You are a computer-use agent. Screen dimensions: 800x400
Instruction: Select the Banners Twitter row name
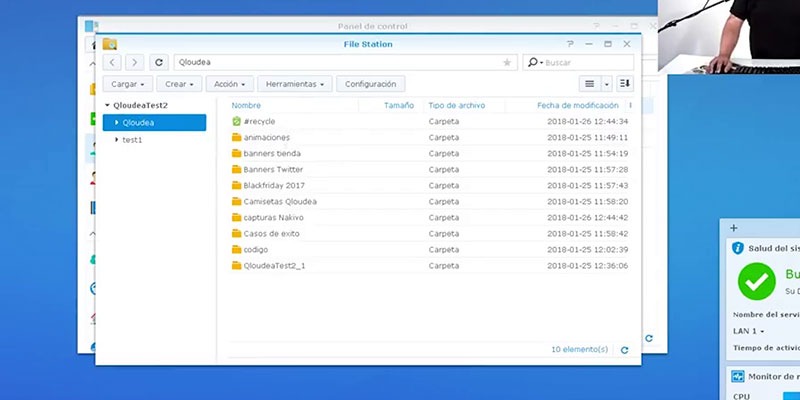point(273,169)
